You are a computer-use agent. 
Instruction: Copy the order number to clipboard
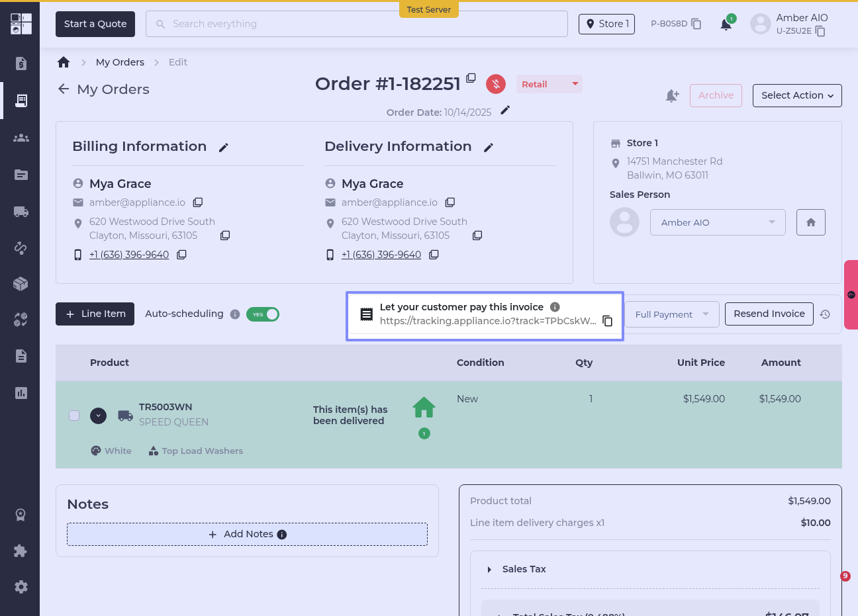point(471,78)
